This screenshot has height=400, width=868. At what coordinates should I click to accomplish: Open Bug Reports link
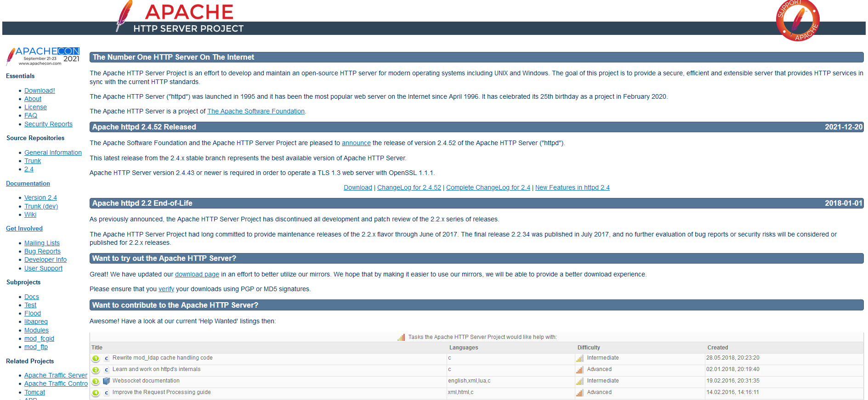tap(42, 251)
